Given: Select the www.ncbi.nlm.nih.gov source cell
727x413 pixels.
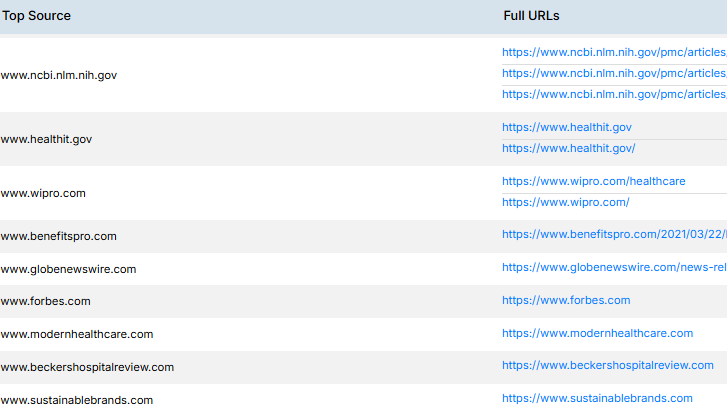Looking at the screenshot, I should [59, 75].
